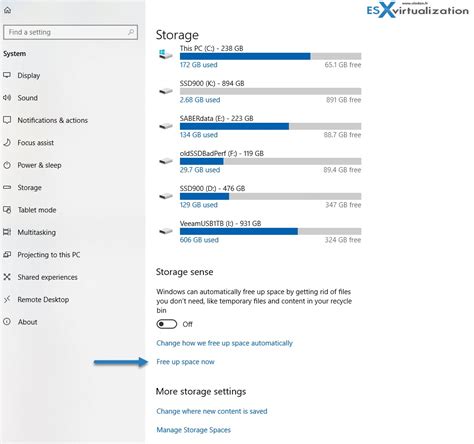The image size is (474, 444).
Task: Toggle Storage sense on
Action: pos(167,324)
